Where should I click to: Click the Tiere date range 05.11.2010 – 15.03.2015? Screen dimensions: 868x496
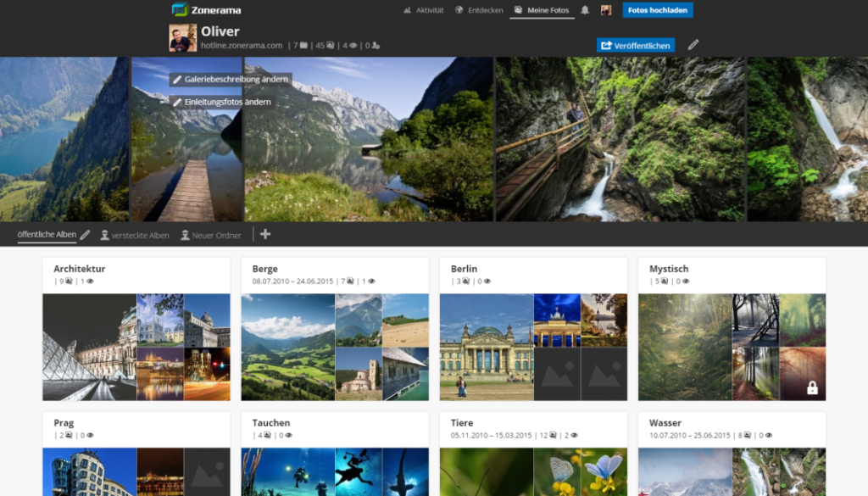(x=491, y=435)
